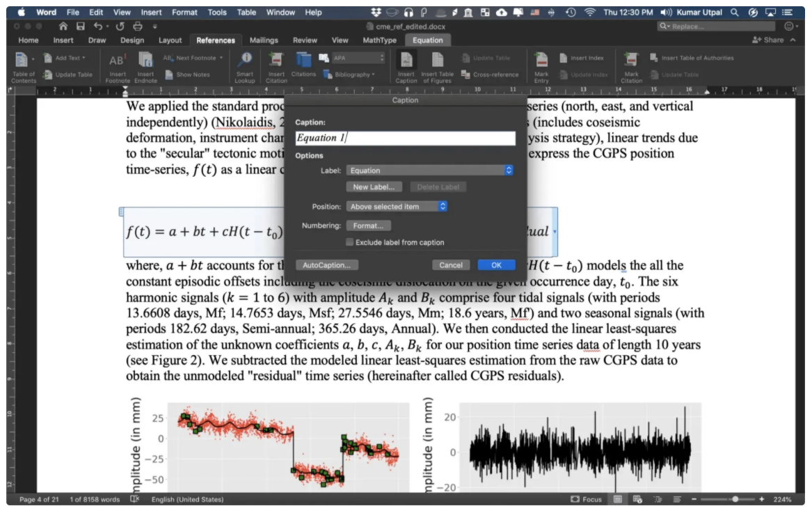Open the Table menu in menu bar
812x513 pixels.
coord(246,12)
